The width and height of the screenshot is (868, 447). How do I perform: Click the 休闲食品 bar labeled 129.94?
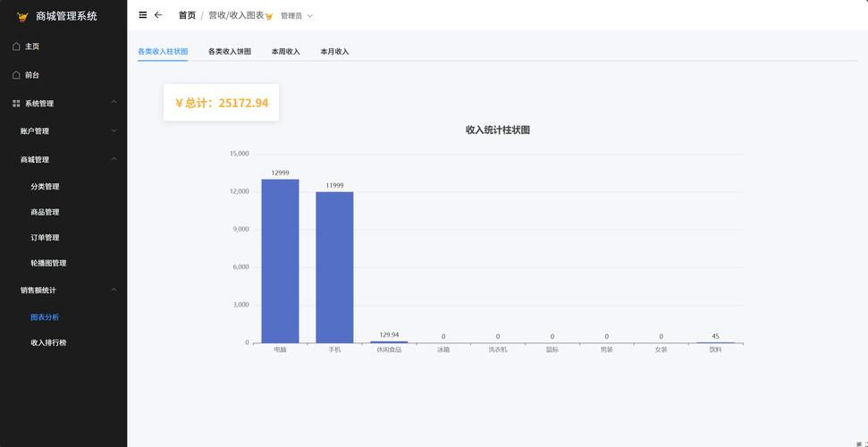tap(389, 342)
